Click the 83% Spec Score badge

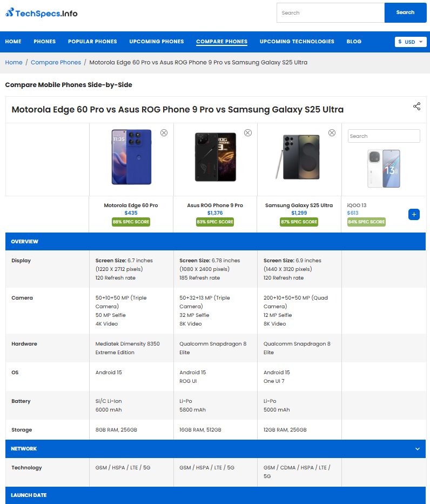215,222
